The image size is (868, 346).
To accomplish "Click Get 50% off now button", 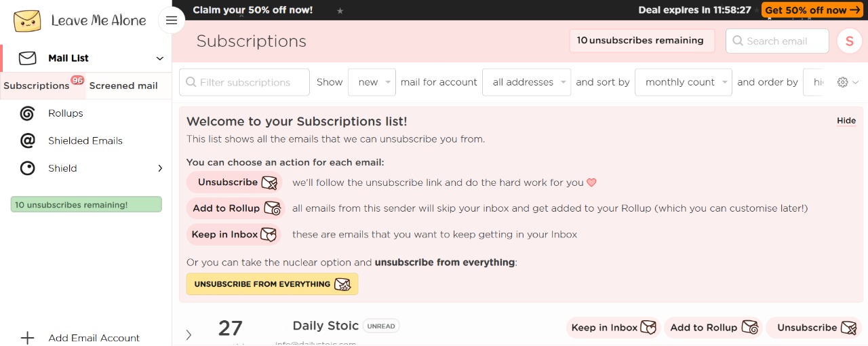I will 812,10.
